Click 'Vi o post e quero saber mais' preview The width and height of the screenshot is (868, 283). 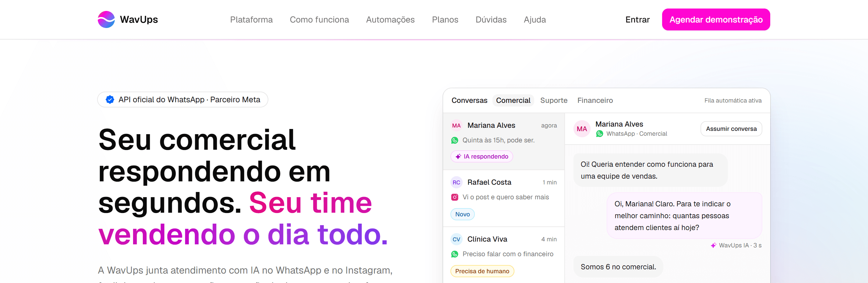click(x=506, y=197)
